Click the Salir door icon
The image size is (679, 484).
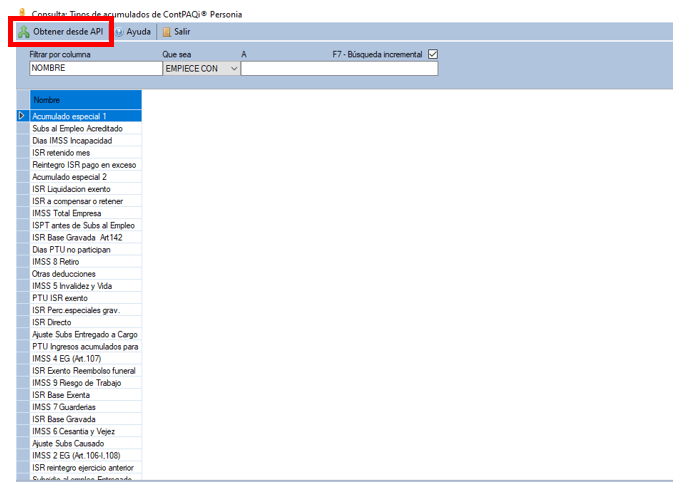coord(167,32)
